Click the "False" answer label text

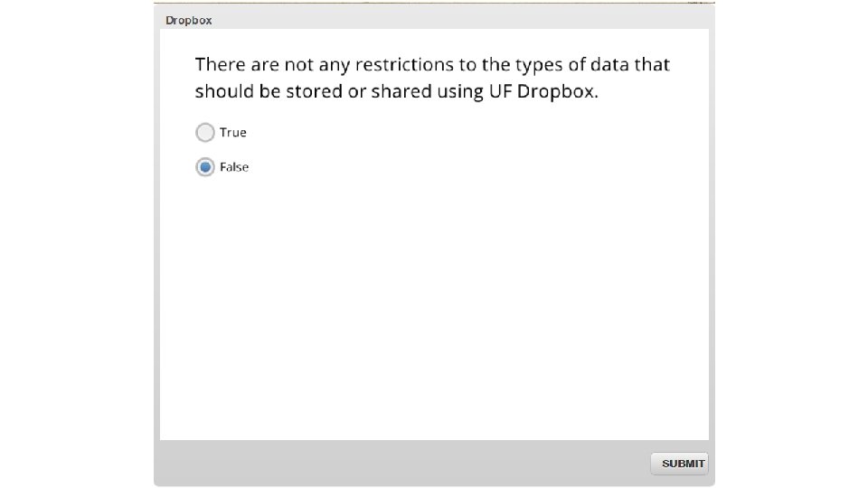pyautogui.click(x=233, y=167)
